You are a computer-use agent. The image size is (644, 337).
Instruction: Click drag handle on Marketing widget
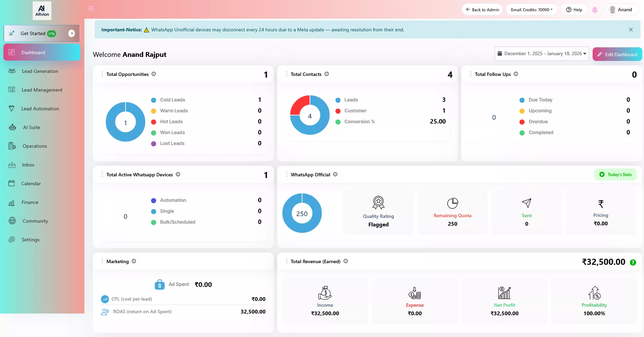click(102, 261)
